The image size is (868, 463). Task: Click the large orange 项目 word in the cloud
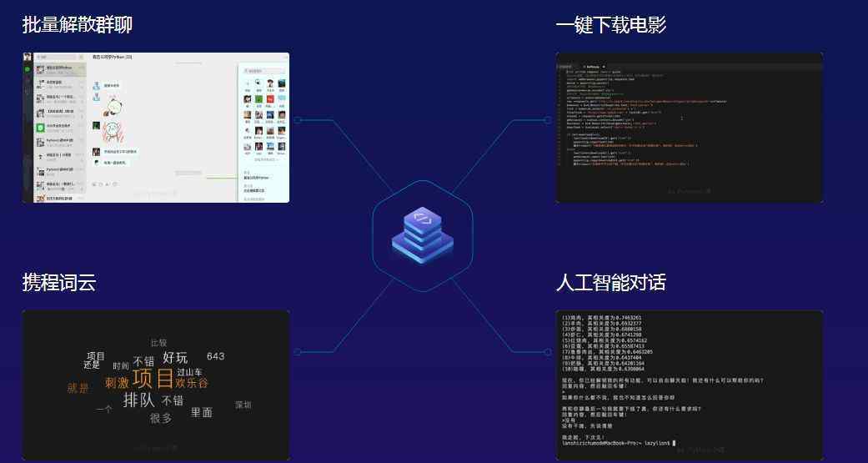tap(153, 380)
